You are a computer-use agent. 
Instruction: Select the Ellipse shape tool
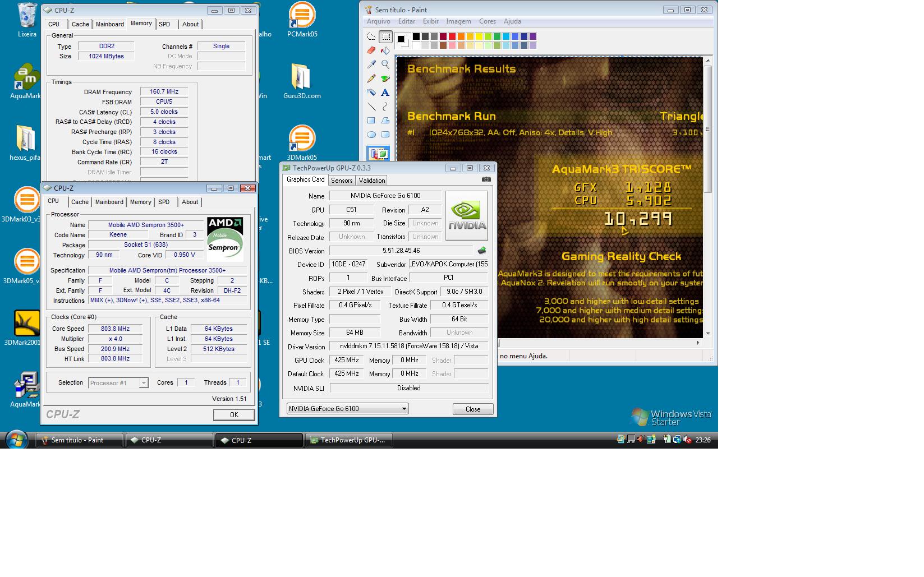click(x=371, y=135)
